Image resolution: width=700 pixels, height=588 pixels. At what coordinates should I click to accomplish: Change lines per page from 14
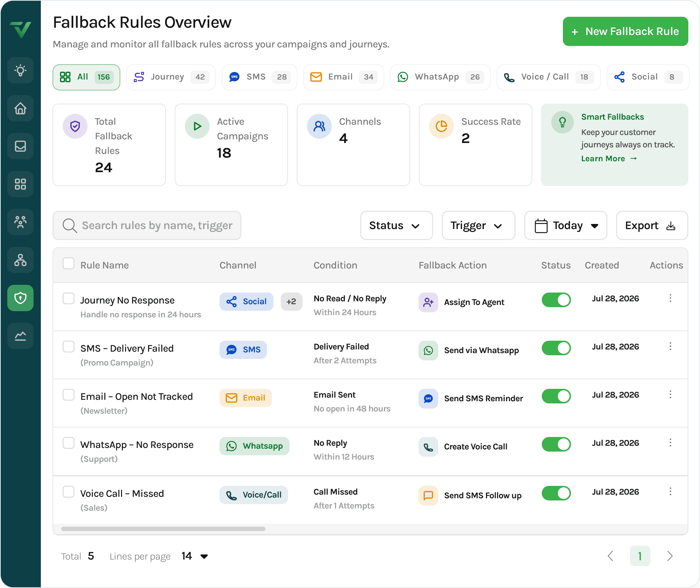coord(195,556)
